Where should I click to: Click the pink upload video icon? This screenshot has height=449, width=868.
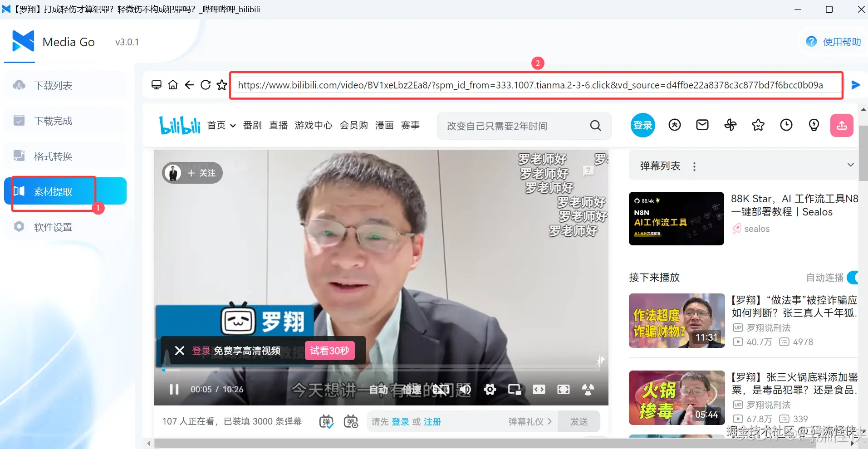pos(842,125)
